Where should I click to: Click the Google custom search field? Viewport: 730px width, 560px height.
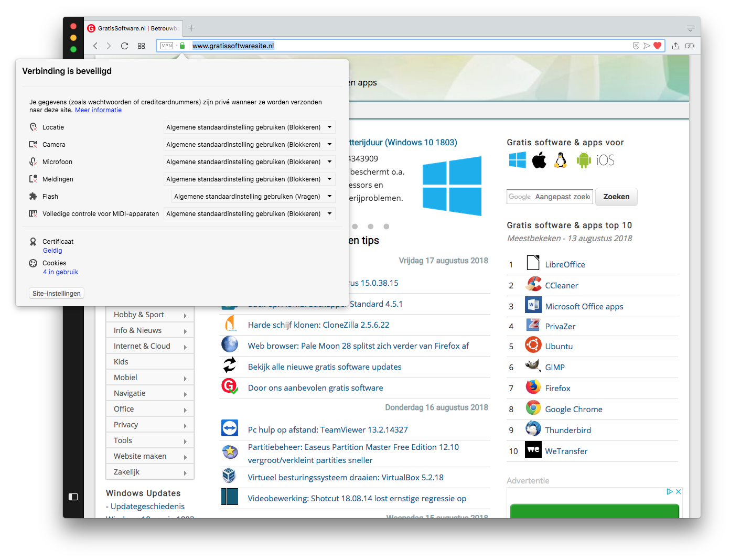click(x=550, y=197)
